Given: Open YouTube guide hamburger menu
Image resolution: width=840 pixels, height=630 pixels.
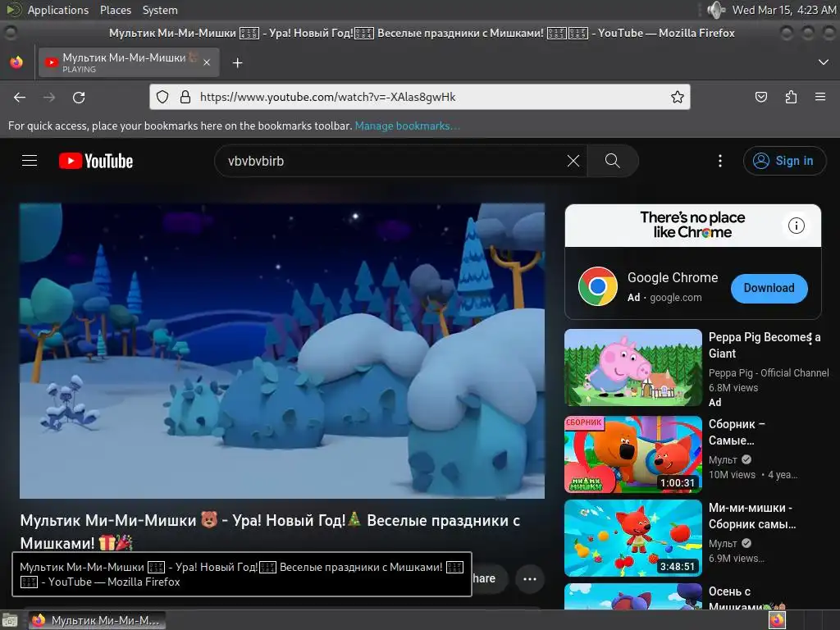Looking at the screenshot, I should click(30, 161).
